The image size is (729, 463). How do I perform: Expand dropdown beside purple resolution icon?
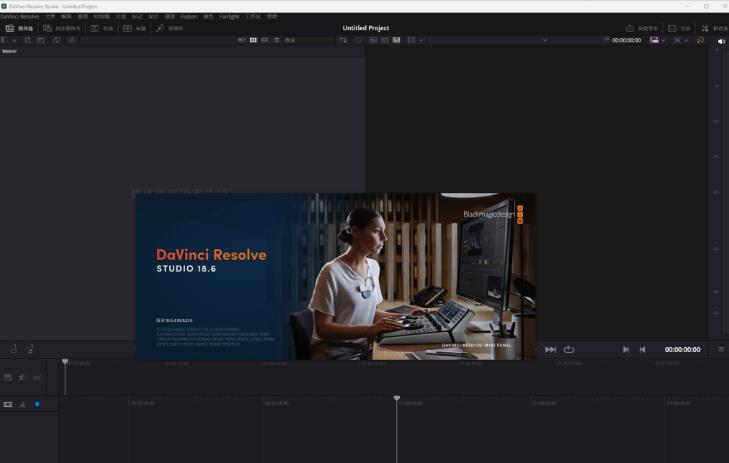[x=663, y=40]
